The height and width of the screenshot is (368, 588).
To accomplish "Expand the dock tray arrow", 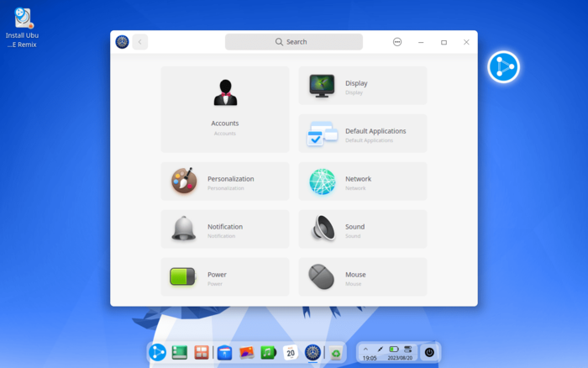I will point(365,349).
